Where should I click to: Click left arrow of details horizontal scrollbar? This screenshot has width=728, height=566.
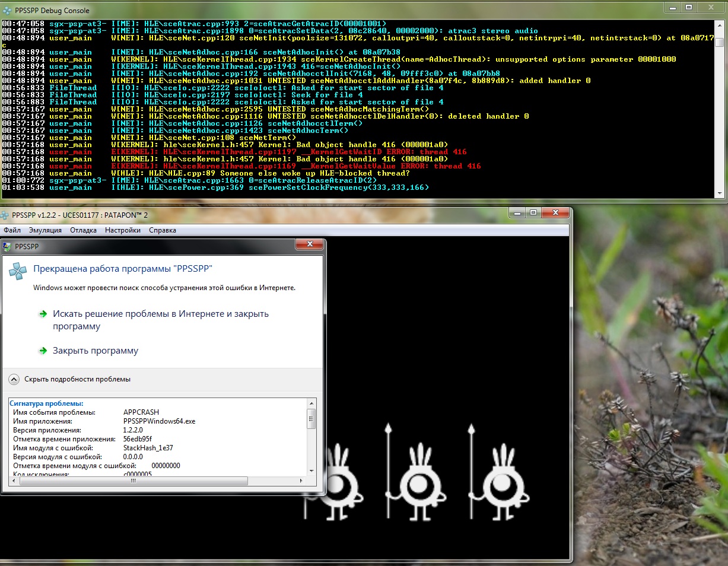pos(15,481)
